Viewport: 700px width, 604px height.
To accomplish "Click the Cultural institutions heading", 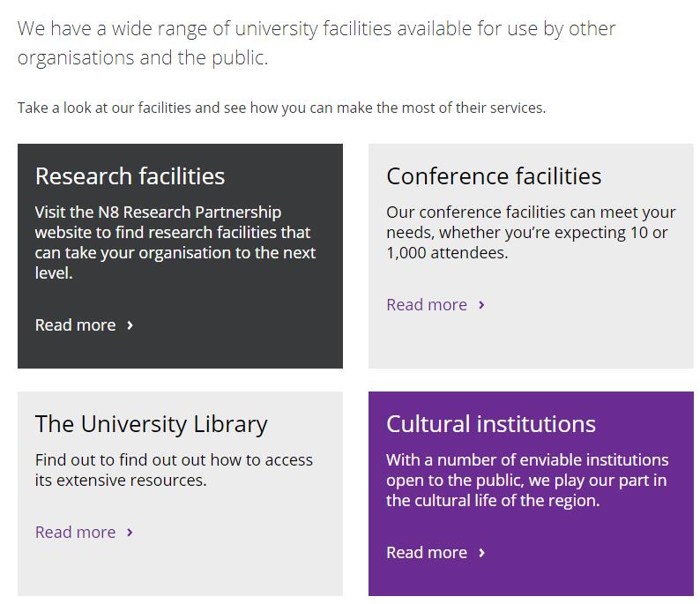I will click(x=491, y=424).
